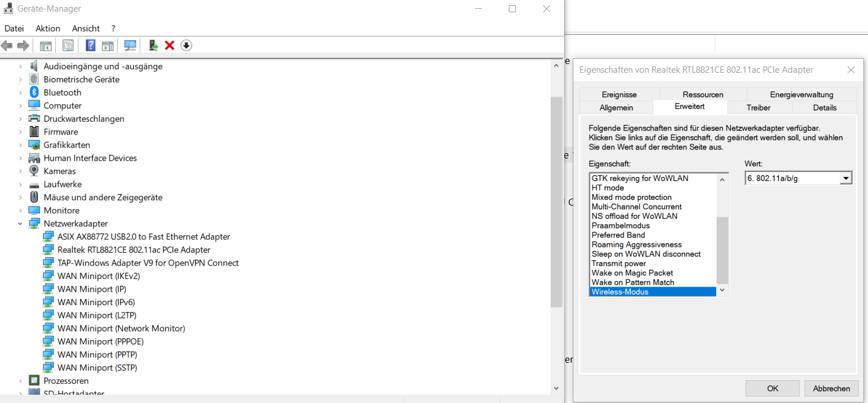The image size is (868, 403).
Task: Click the blue Help question mark icon
Action: point(90,45)
